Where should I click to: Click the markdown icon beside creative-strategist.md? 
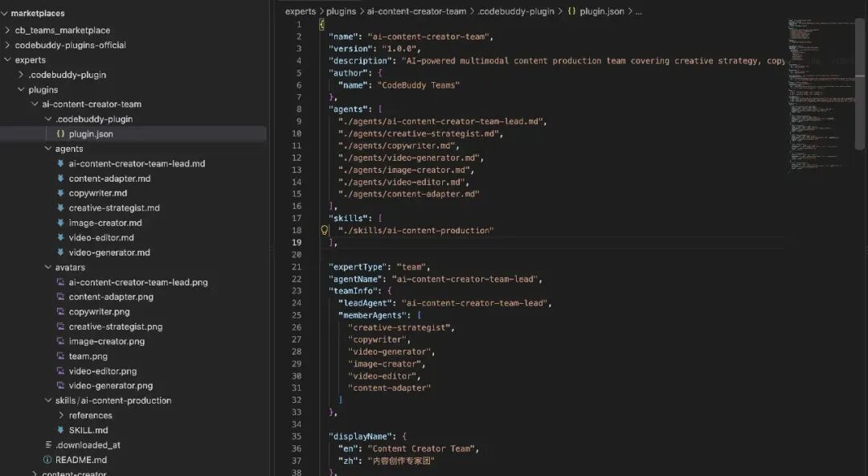click(x=60, y=207)
